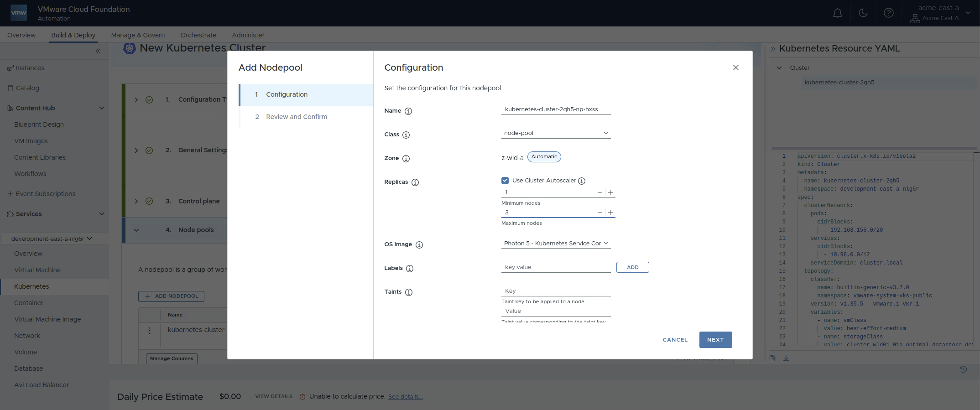Download YAML with the download icon
The width and height of the screenshot is (980, 410).
[x=786, y=358]
